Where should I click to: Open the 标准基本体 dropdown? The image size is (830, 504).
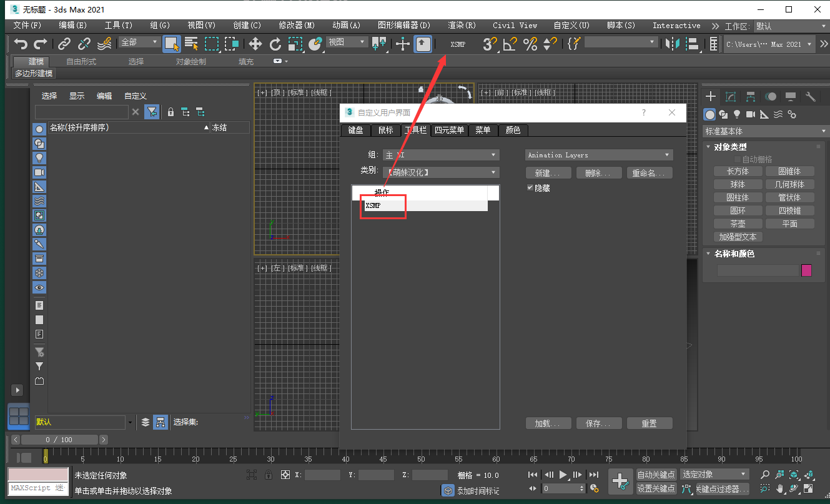point(764,131)
